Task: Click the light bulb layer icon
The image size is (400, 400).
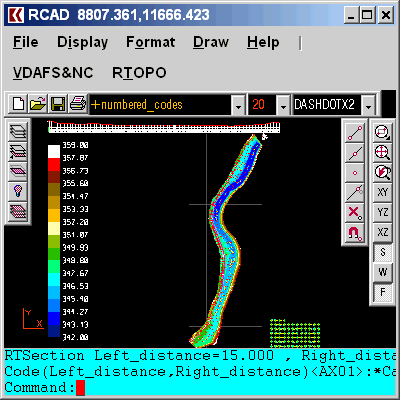Action: click(18, 192)
